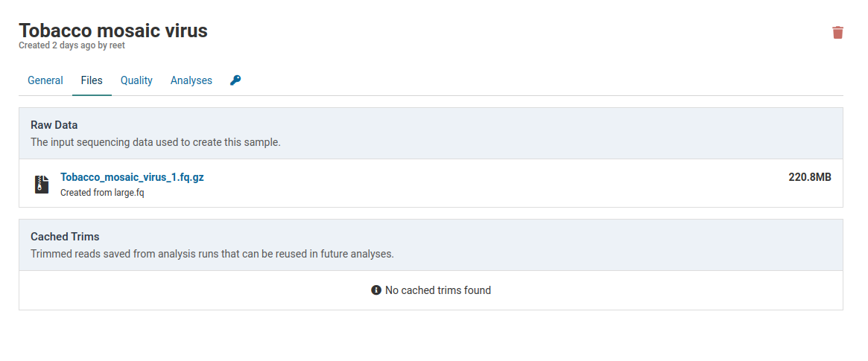Click the input sequencing data description text
This screenshot has height=361, width=868.
(156, 141)
